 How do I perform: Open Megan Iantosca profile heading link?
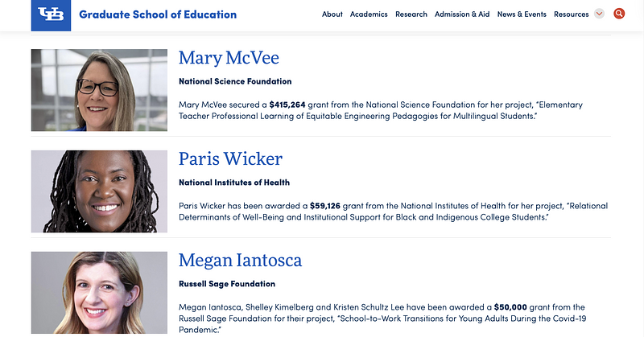click(x=241, y=261)
